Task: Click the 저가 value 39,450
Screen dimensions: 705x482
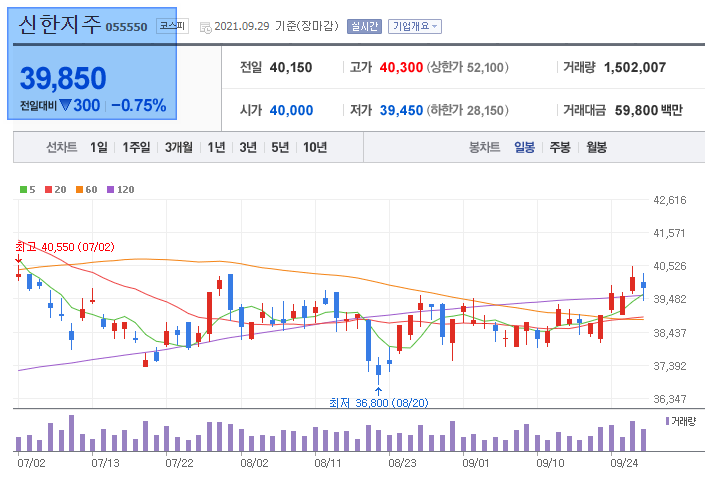Action: (401, 110)
